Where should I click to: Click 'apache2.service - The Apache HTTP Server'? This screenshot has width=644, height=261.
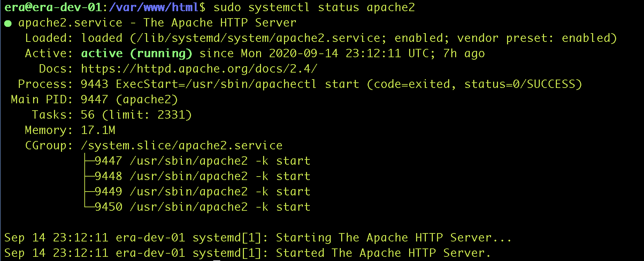click(x=157, y=23)
